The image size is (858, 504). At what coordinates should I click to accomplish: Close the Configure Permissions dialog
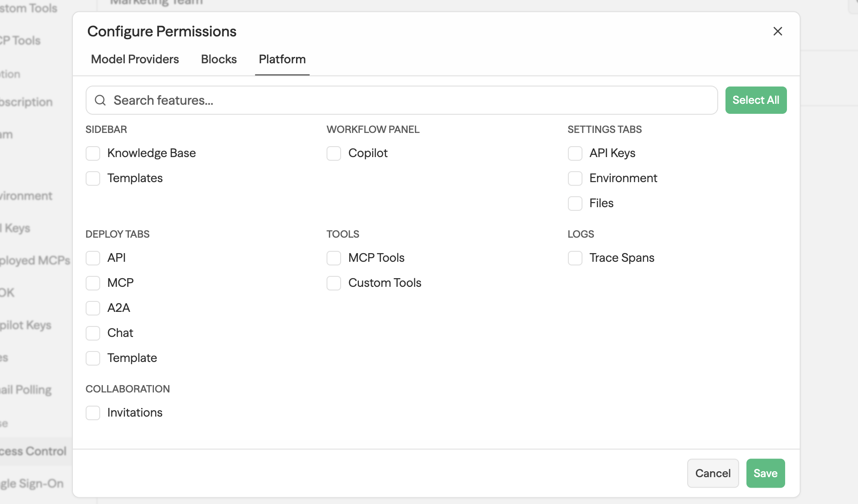(778, 31)
